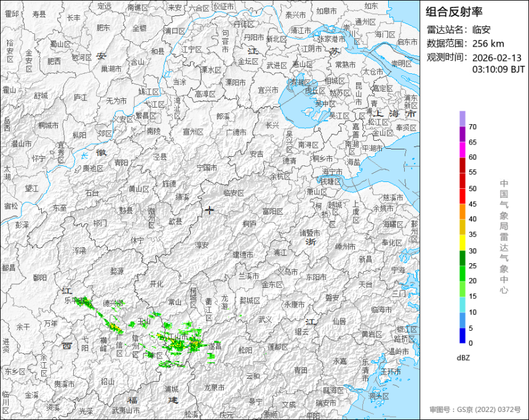Click the legend value 45
The height and width of the screenshot is (420, 529).
(472, 204)
